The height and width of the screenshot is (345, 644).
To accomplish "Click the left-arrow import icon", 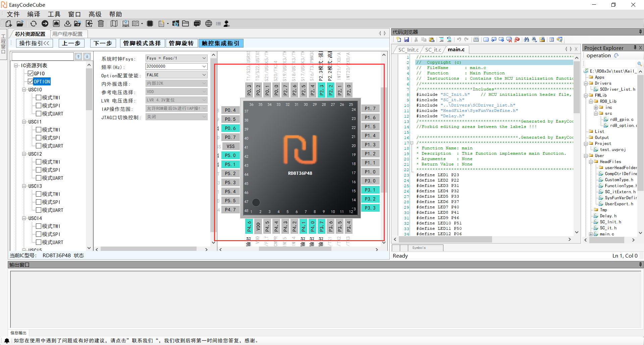I will [x=89, y=23].
